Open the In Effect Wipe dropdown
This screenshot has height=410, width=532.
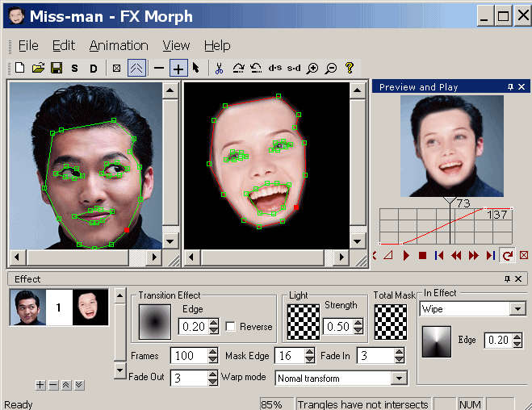point(517,309)
